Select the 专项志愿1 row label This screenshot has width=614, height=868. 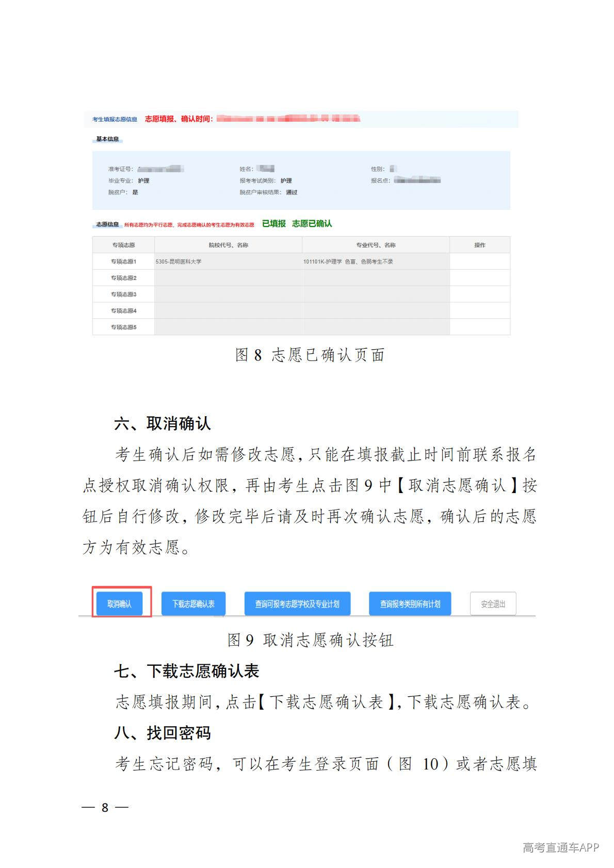click(123, 261)
